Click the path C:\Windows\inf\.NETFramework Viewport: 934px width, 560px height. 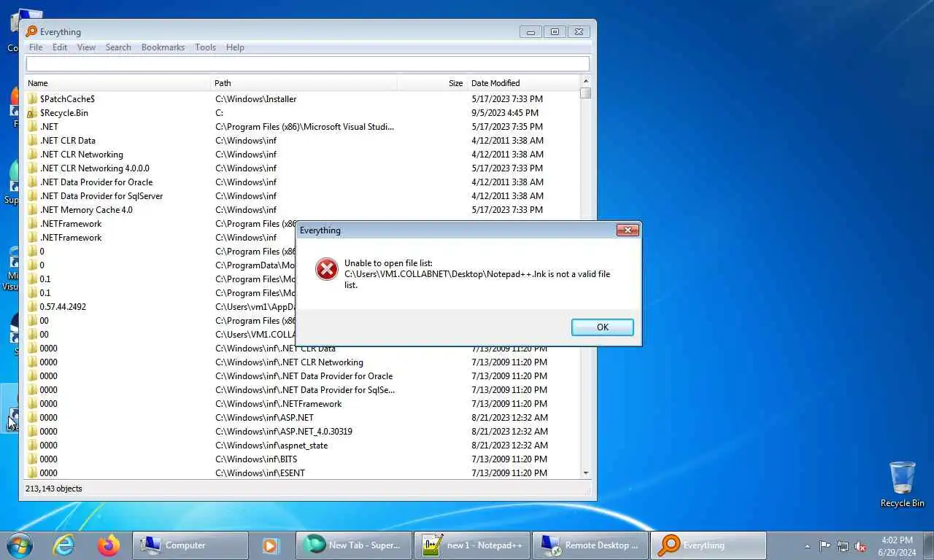(279, 403)
